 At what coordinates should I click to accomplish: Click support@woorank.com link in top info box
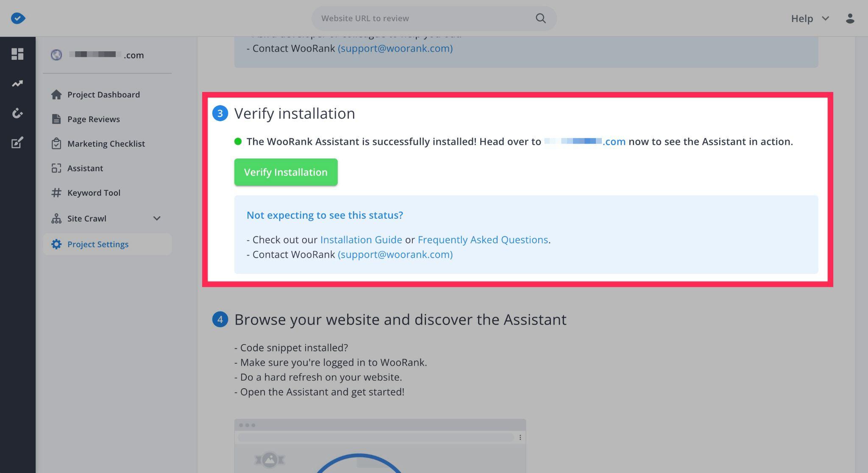click(395, 48)
